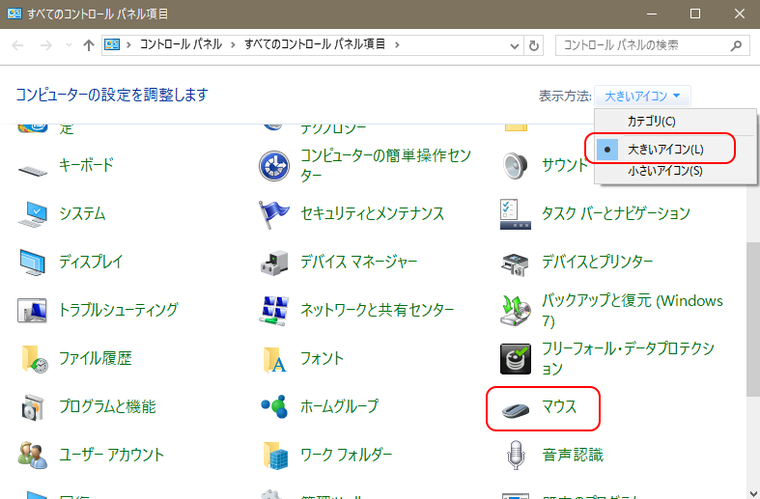Open the ユーザー アカウント people icon
Viewport: 760px width, 499px height.
point(32,455)
